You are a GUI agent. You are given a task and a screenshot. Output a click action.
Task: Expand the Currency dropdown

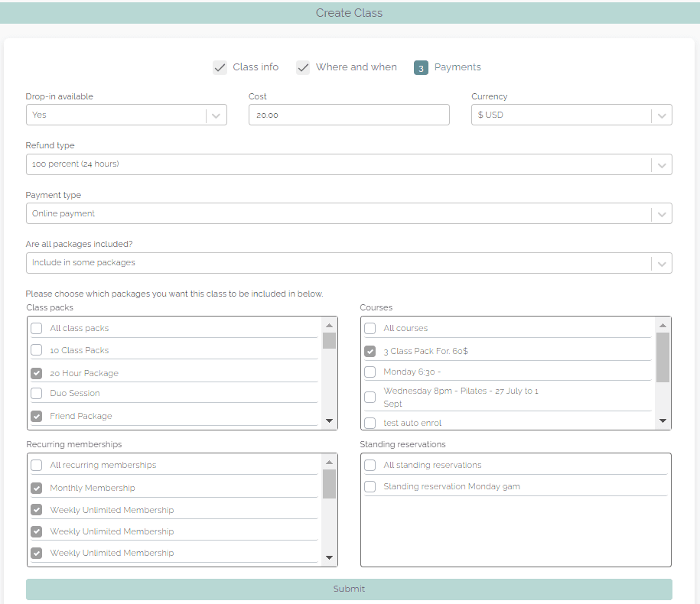[x=571, y=115]
